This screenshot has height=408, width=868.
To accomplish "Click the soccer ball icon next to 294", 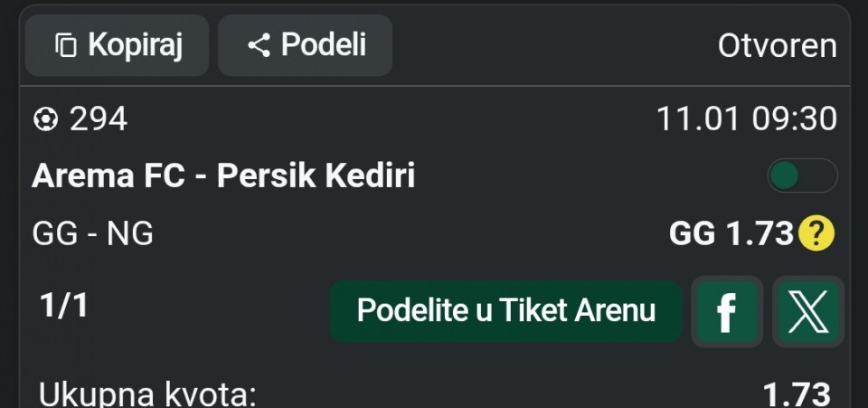I will point(45,119).
